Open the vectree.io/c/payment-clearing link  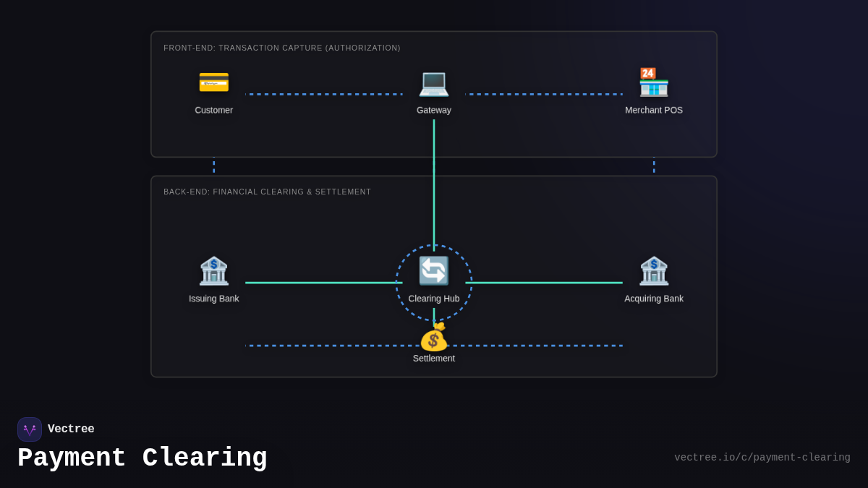click(762, 457)
